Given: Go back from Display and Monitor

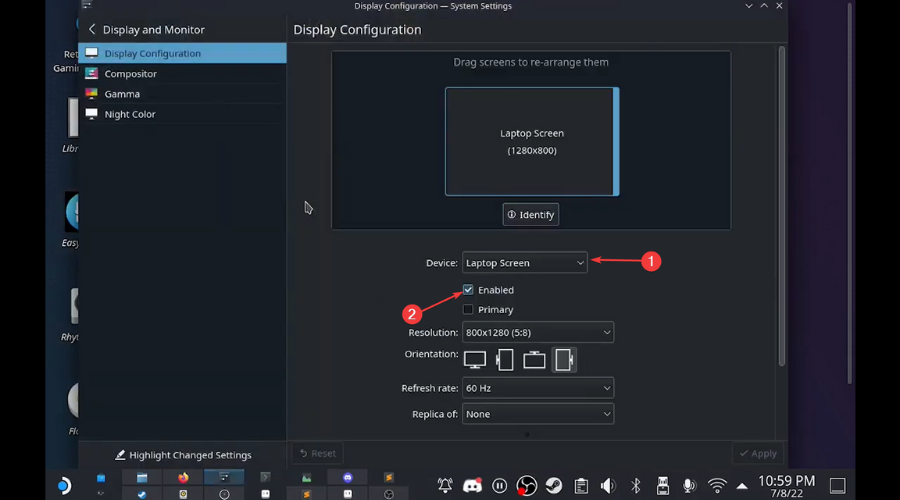Looking at the screenshot, I should click(x=92, y=29).
